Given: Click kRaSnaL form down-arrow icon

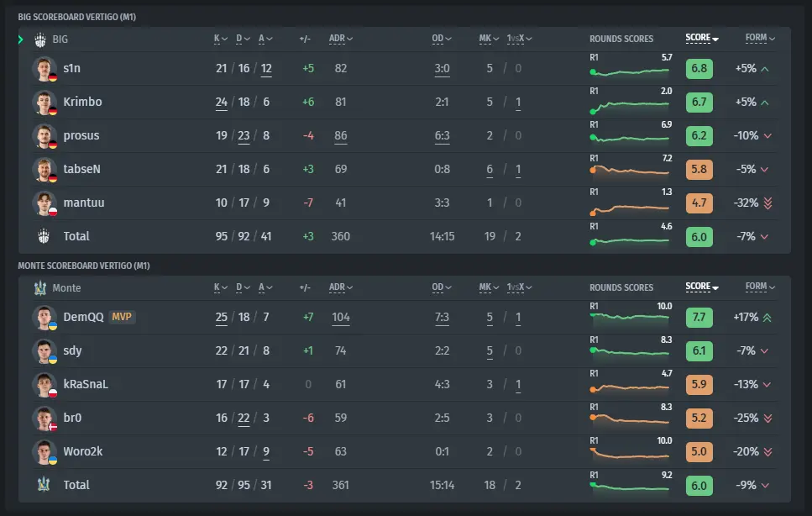Looking at the screenshot, I should tap(767, 384).
